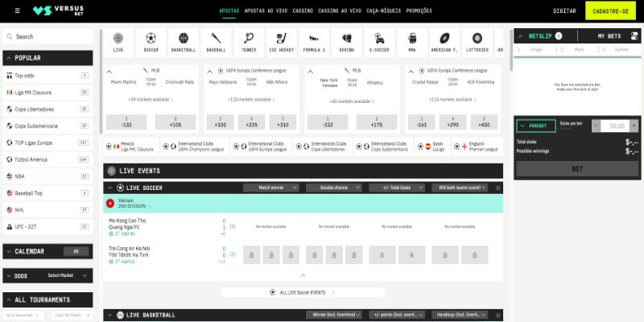
Task: Open My Bets tab
Action: [x=609, y=36]
